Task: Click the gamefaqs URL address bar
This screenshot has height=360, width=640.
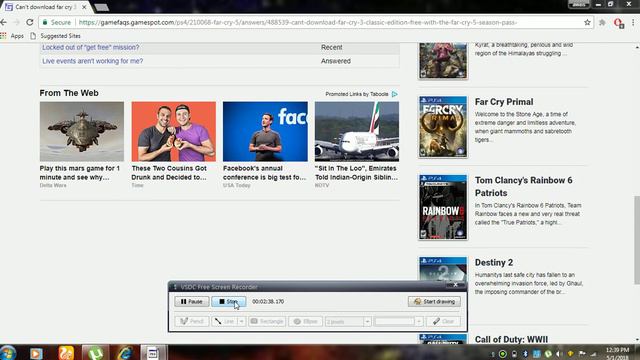Action: (x=298, y=22)
